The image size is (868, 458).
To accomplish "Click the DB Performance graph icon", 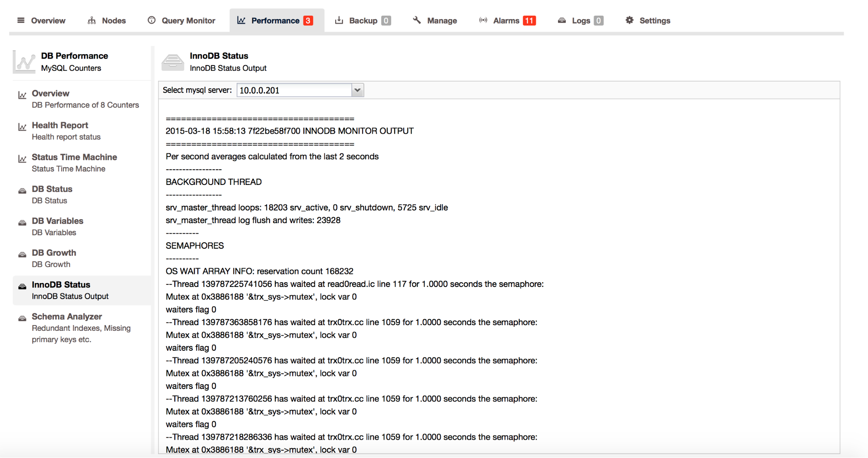I will [24, 62].
